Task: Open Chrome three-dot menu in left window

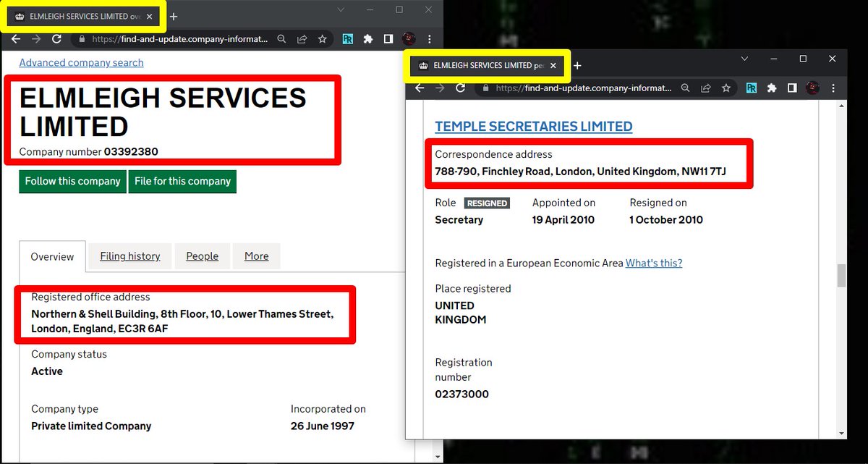Action: pyautogui.click(x=430, y=39)
